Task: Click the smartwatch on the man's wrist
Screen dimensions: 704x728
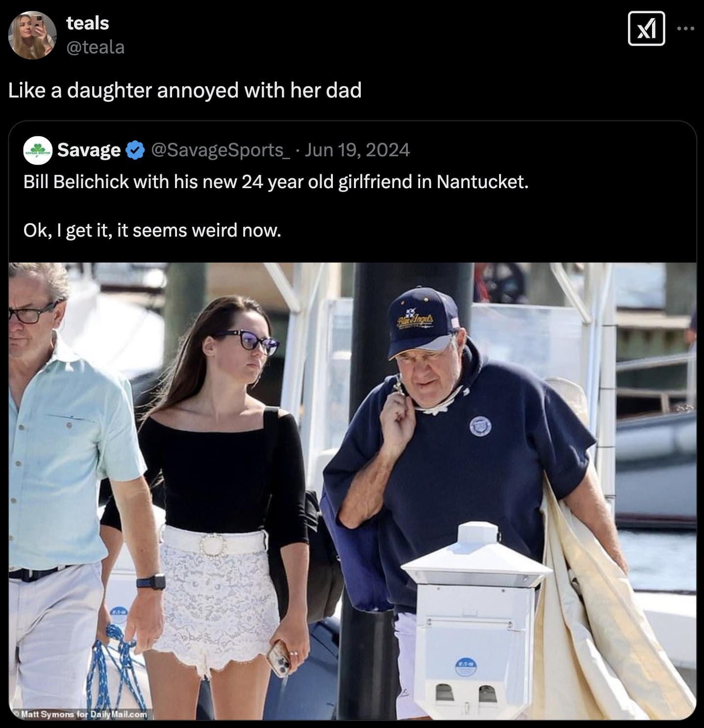Action: [151, 582]
